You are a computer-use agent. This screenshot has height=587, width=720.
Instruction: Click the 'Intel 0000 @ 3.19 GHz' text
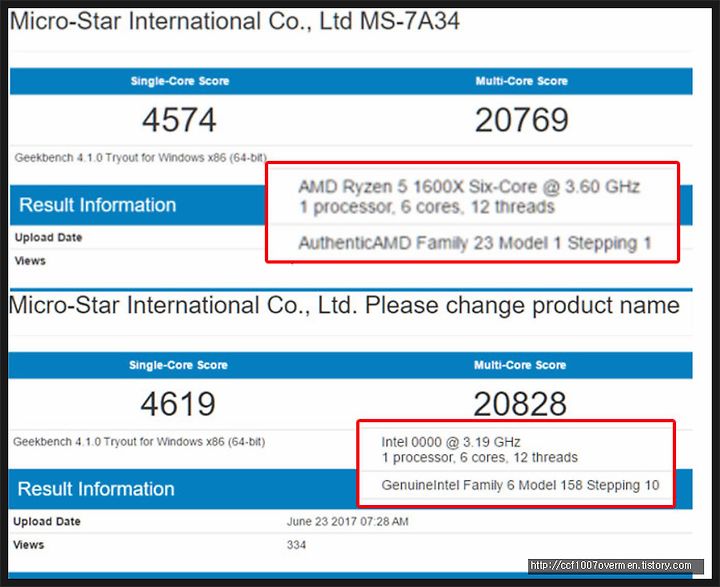[x=451, y=442]
